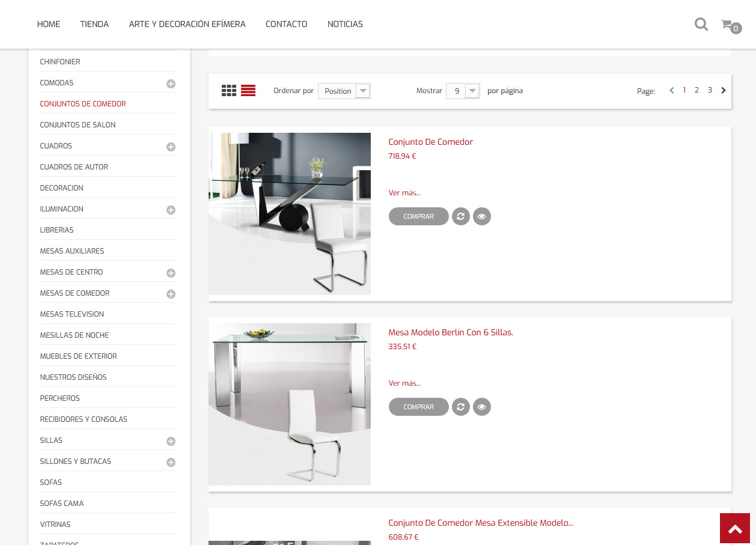The width and height of the screenshot is (756, 545).
Task: Compare the Conjunto De Comedor product
Action: pyautogui.click(x=461, y=216)
